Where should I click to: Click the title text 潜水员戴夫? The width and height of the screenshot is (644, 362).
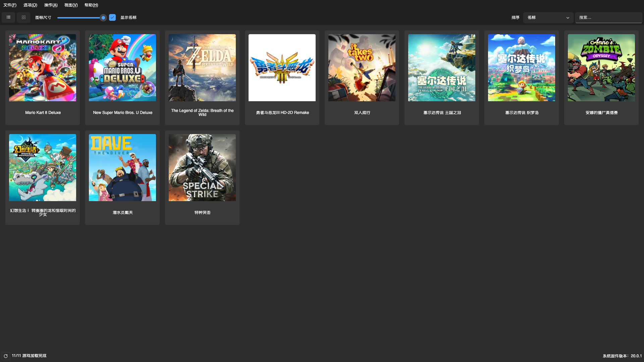coord(123,213)
